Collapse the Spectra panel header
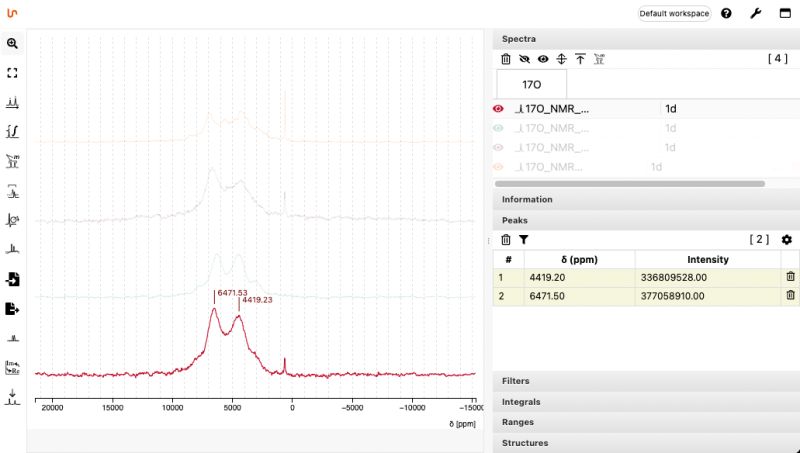800x453 pixels. 646,39
